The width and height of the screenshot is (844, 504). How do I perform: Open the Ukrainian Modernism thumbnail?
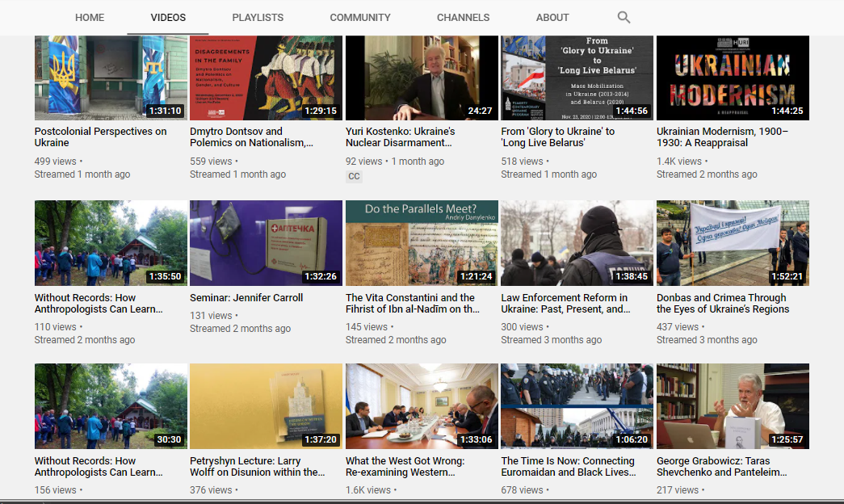pos(733,78)
